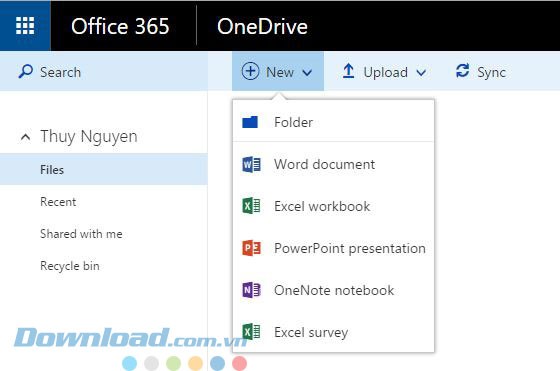560x371 pixels.
Task: Collapse the Thuy Nguyen section chevron
Action: click(x=25, y=137)
